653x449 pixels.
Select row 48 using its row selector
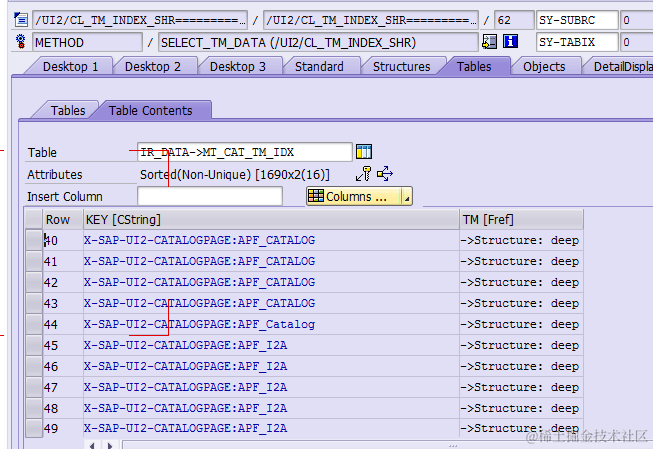pos(34,408)
